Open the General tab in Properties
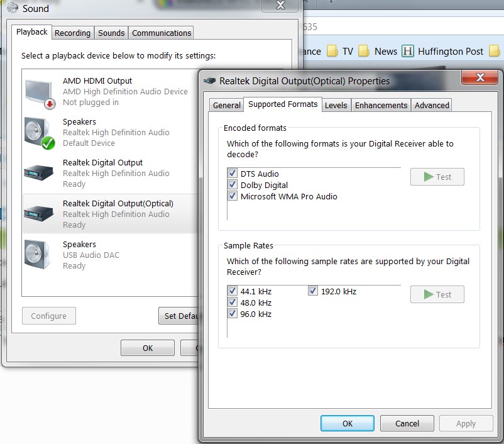The image size is (504, 444). (x=227, y=105)
